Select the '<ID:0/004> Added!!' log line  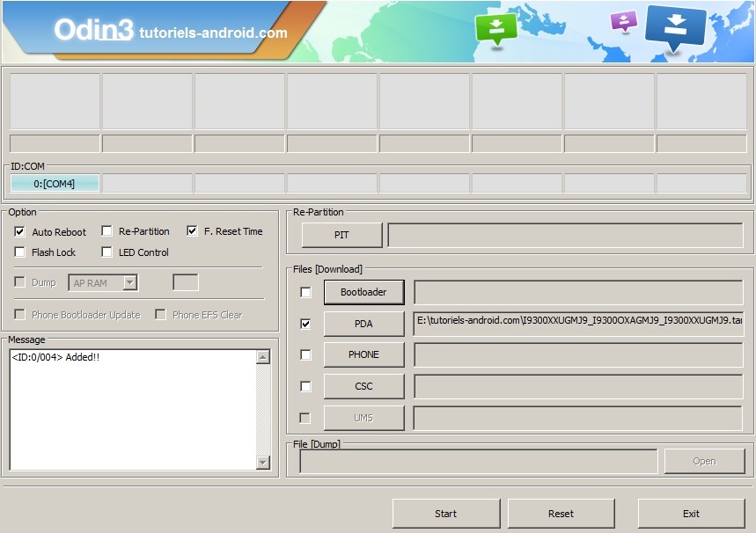pos(55,357)
